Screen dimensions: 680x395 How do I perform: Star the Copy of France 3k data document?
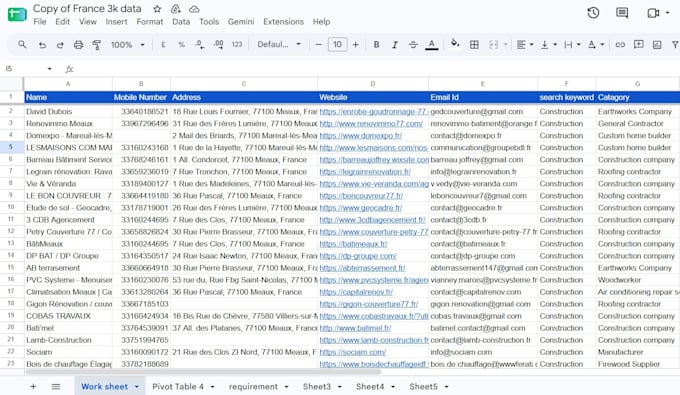coord(157,9)
